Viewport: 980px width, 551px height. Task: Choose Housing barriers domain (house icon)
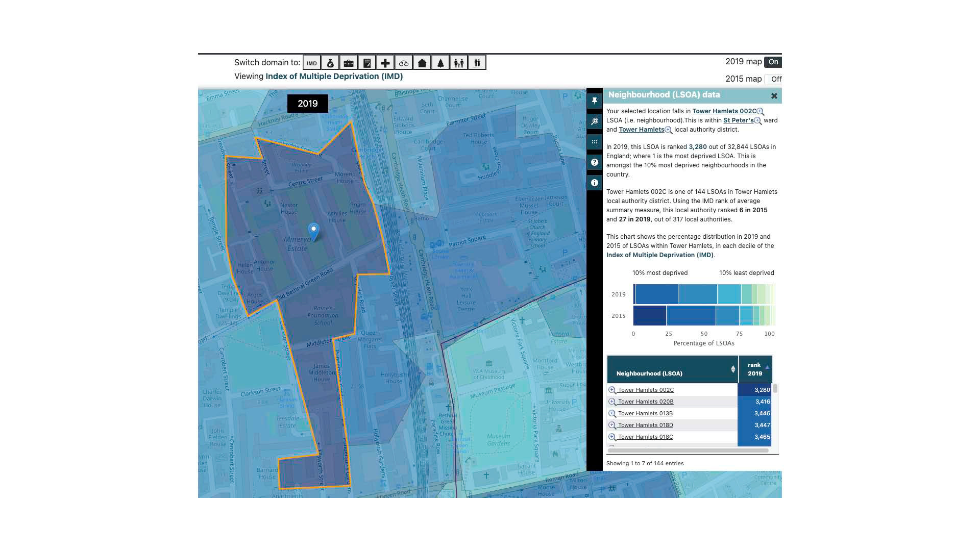click(422, 63)
